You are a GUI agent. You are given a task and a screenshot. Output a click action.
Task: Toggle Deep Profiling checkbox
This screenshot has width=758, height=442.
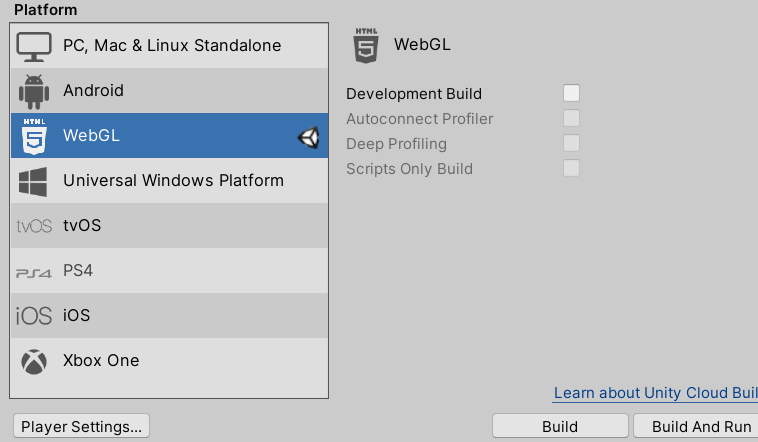click(x=571, y=143)
